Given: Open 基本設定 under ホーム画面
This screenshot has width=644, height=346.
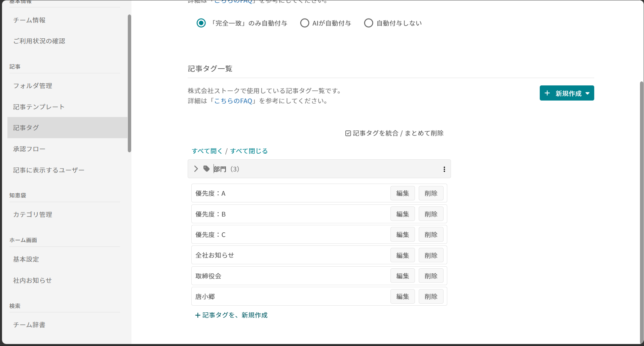Looking at the screenshot, I should click(26, 259).
